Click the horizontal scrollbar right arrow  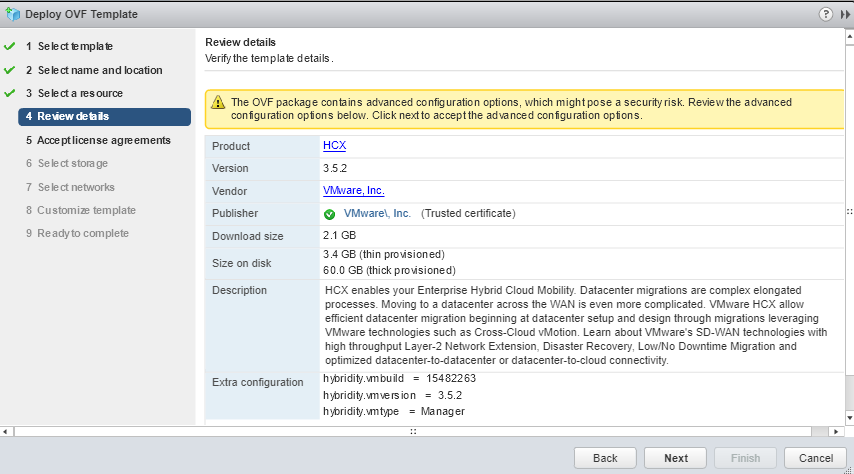[x=836, y=432]
